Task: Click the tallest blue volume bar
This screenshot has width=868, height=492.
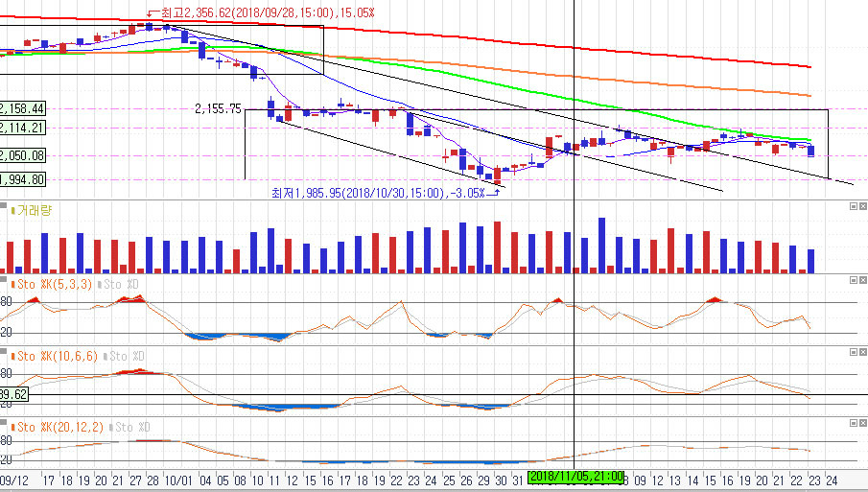Action: [601, 246]
